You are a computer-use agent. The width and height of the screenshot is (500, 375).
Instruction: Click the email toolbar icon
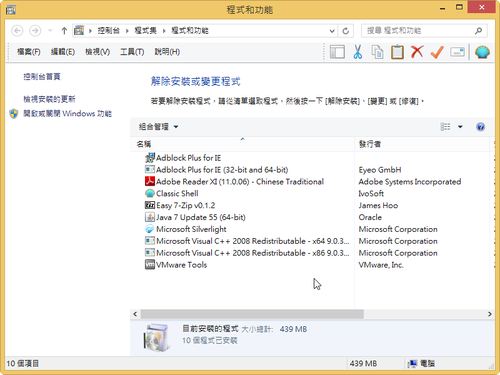[457, 52]
